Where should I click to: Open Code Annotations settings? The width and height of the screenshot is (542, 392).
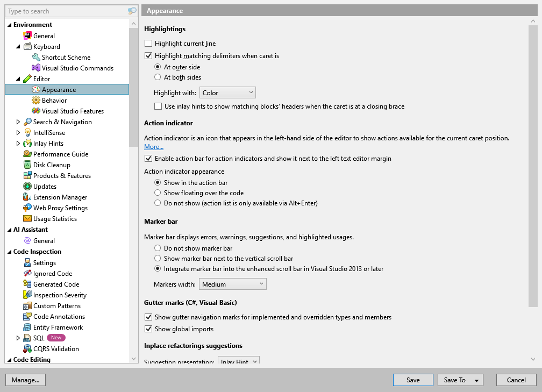[x=60, y=316]
